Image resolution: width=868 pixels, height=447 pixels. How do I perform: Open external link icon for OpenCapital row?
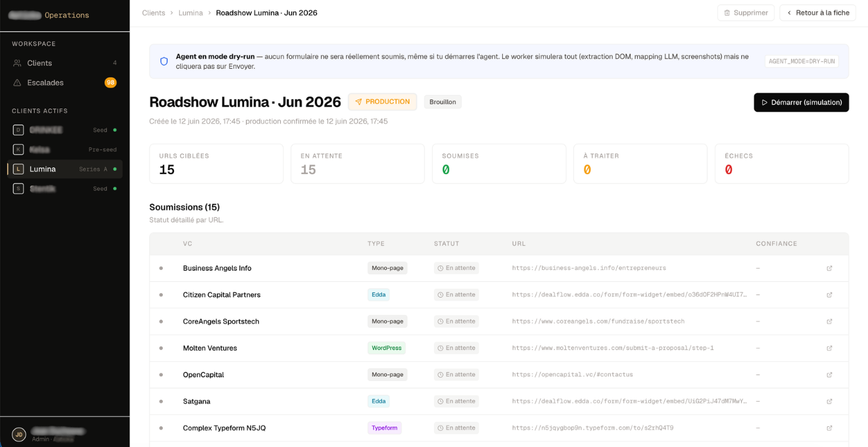pyautogui.click(x=830, y=374)
